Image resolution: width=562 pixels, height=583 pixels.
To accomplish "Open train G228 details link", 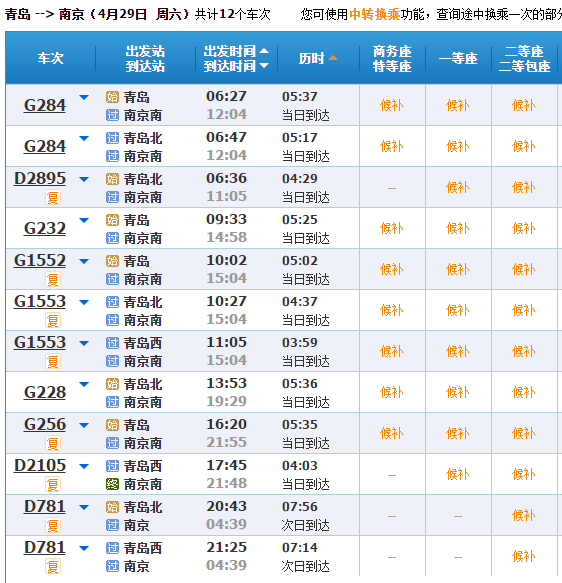I will click(x=45, y=392).
